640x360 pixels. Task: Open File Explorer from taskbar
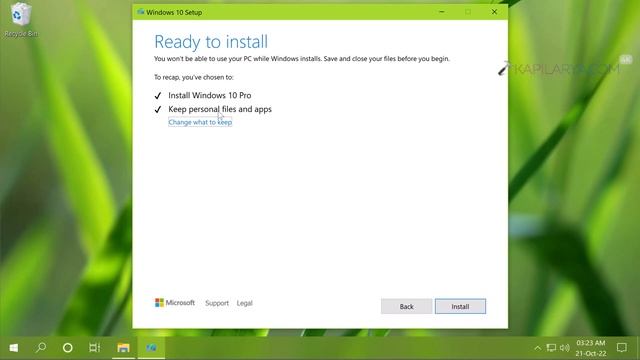point(123,348)
